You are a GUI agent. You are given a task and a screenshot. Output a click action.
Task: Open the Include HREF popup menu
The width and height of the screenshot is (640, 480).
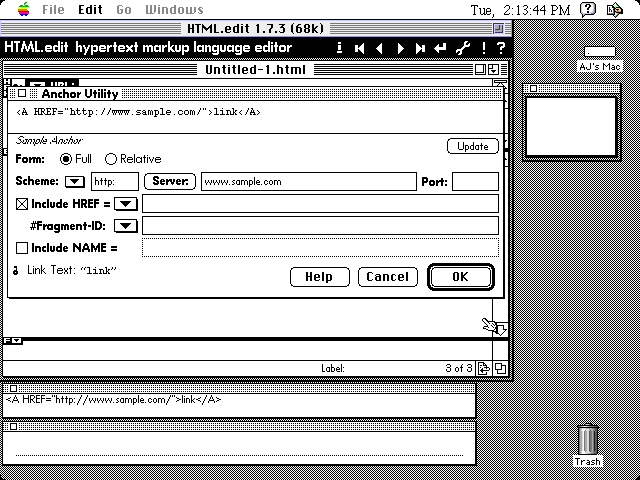[125, 204]
